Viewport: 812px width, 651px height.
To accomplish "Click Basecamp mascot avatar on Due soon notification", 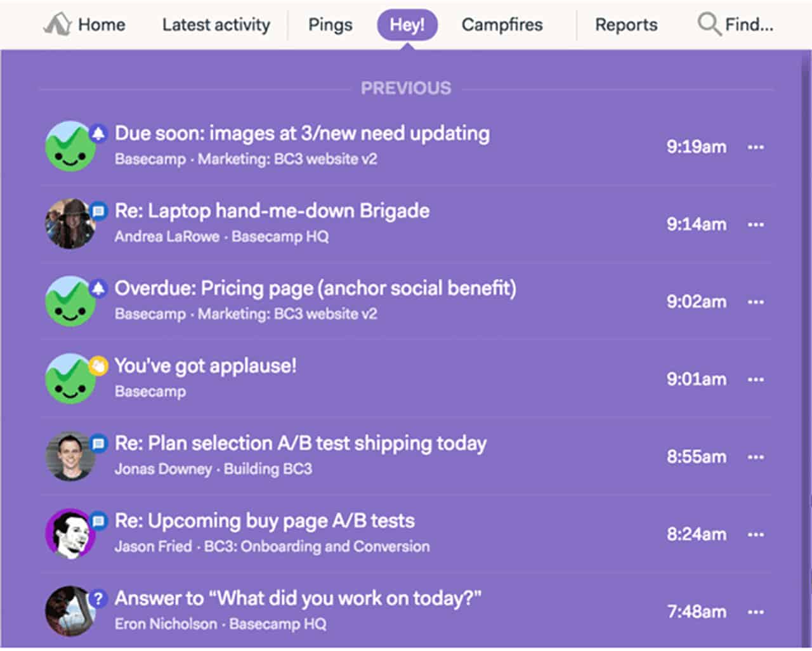I will (x=70, y=147).
